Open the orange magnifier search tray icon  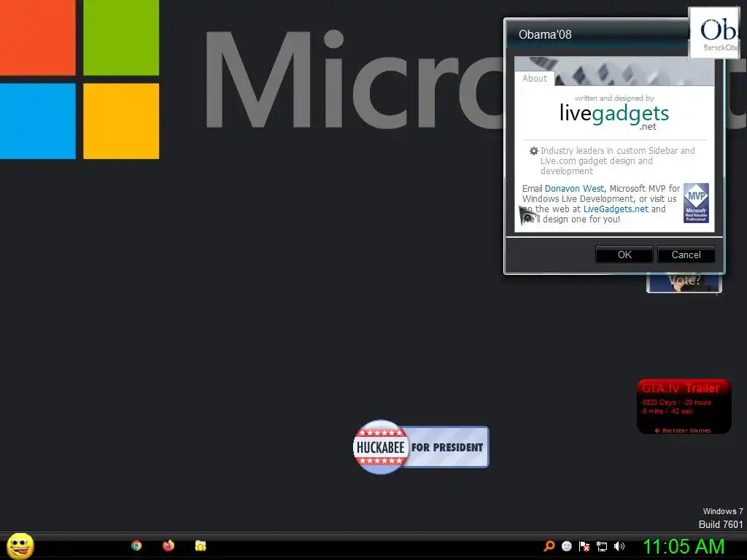coord(549,546)
